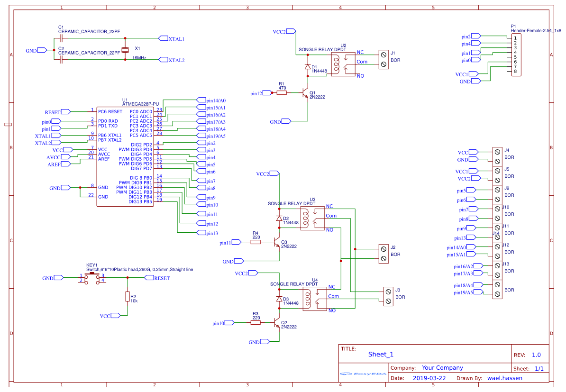Image resolution: width=566 pixels, height=392 pixels.
Task: Select resistor R1 470 symbol
Action: coord(282,93)
